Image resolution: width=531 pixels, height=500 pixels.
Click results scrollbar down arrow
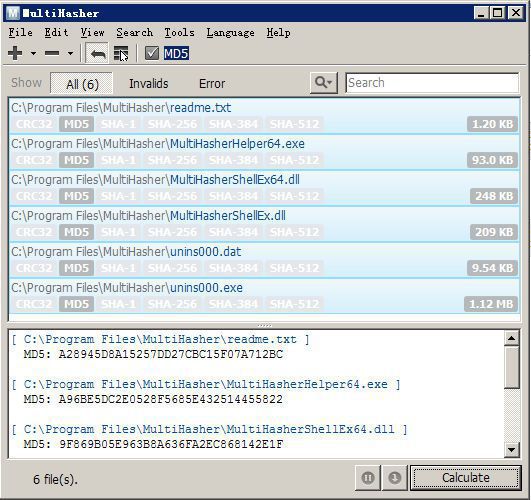511,450
